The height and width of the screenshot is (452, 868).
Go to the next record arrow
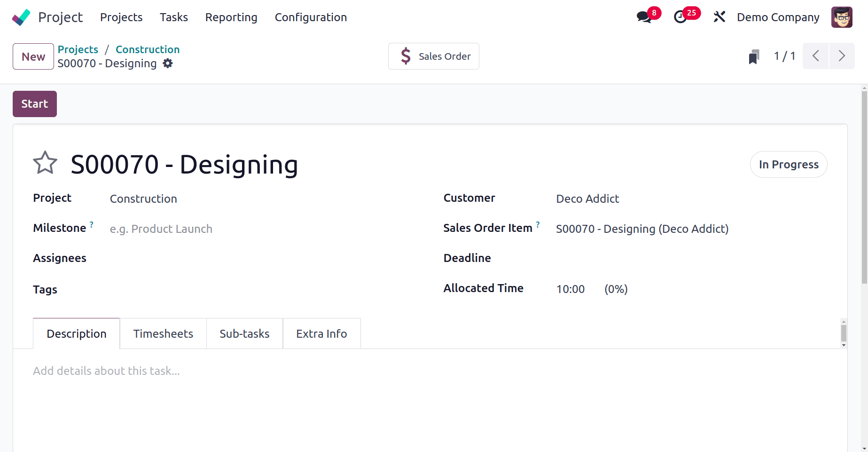click(842, 56)
